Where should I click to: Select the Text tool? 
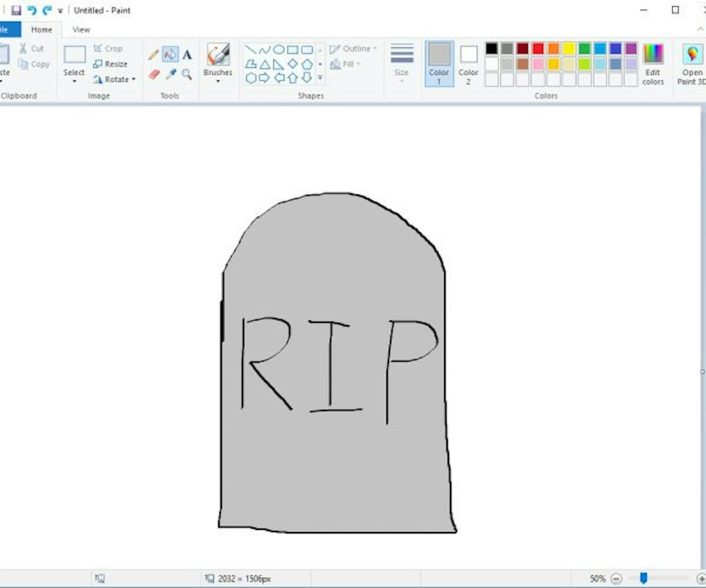(187, 55)
